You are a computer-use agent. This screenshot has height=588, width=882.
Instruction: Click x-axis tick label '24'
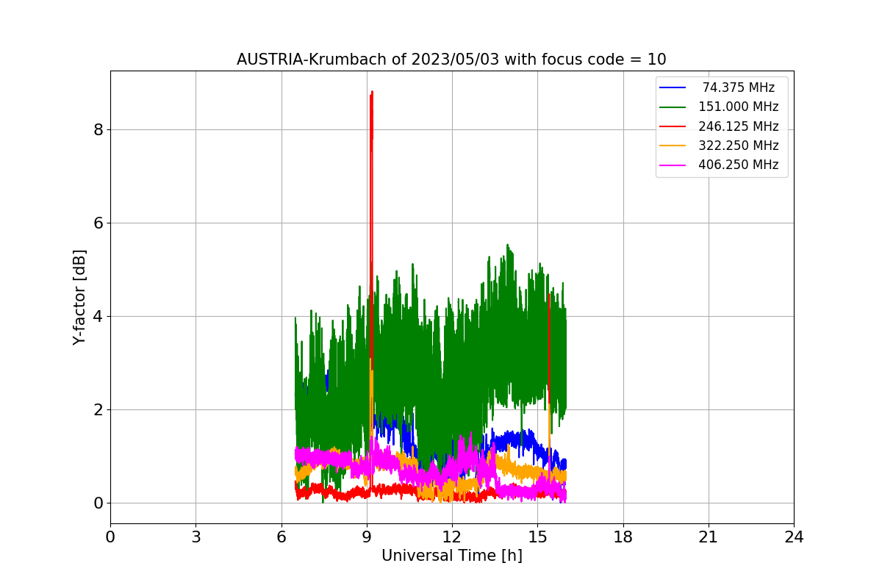click(794, 537)
